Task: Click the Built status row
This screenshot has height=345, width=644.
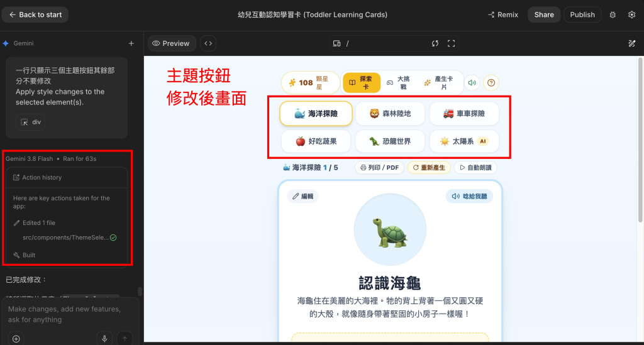Action: [x=25, y=255]
